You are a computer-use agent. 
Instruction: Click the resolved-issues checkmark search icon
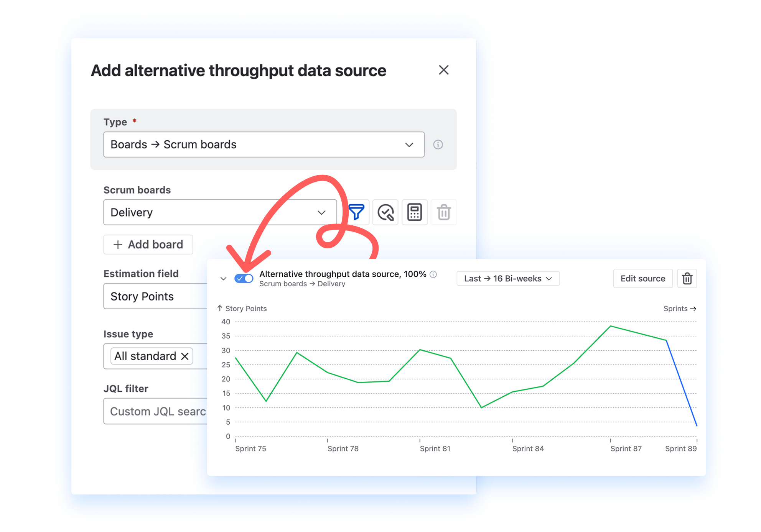click(385, 212)
